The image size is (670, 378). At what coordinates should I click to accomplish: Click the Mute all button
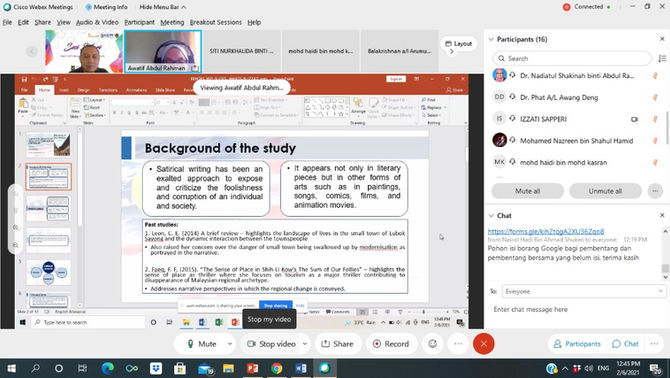click(527, 191)
